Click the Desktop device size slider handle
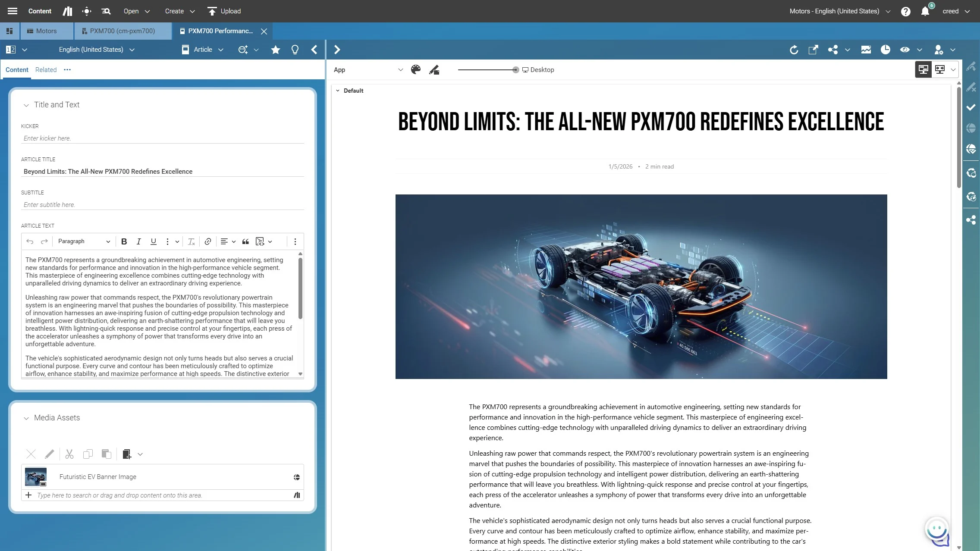This screenshot has height=551, width=980. point(515,70)
